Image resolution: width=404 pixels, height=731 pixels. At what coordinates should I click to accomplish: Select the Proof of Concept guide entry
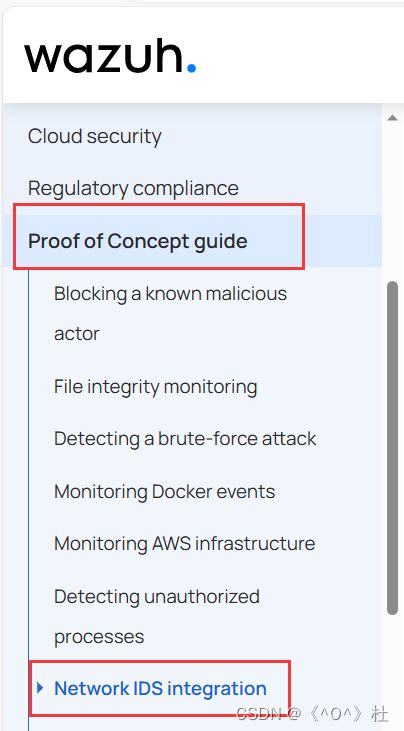[x=137, y=241]
